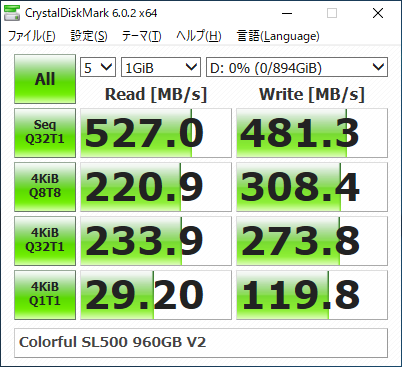This screenshot has width=402, height=367.
Task: Select the Seq read result 527.0
Action: 156,133
